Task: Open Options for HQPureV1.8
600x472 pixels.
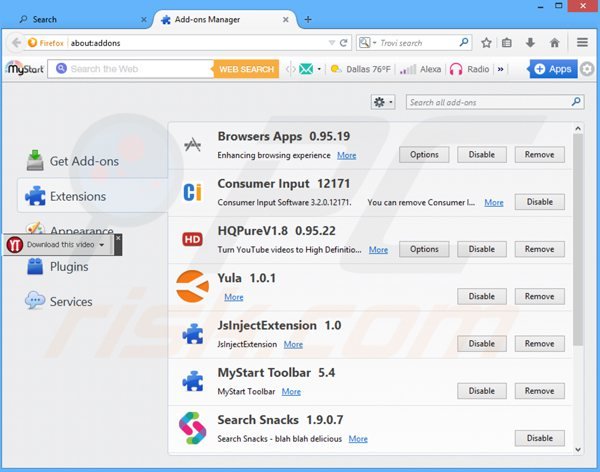Action: 424,249
